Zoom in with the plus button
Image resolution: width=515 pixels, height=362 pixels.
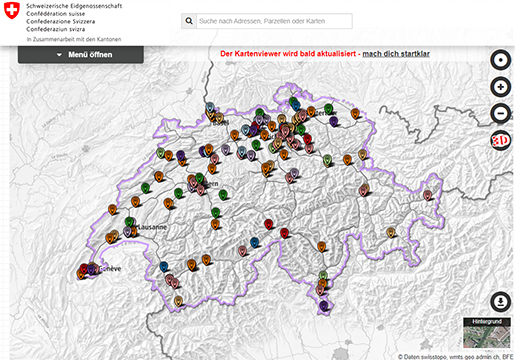click(500, 87)
